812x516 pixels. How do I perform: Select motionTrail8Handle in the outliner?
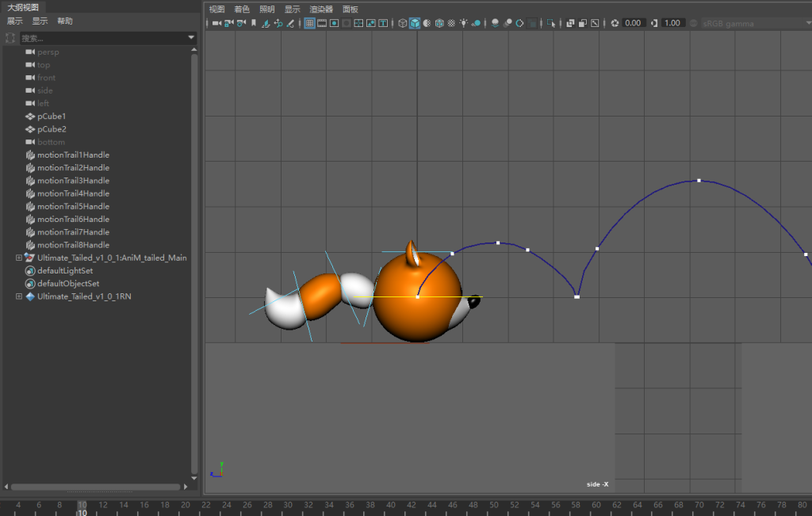click(73, 245)
